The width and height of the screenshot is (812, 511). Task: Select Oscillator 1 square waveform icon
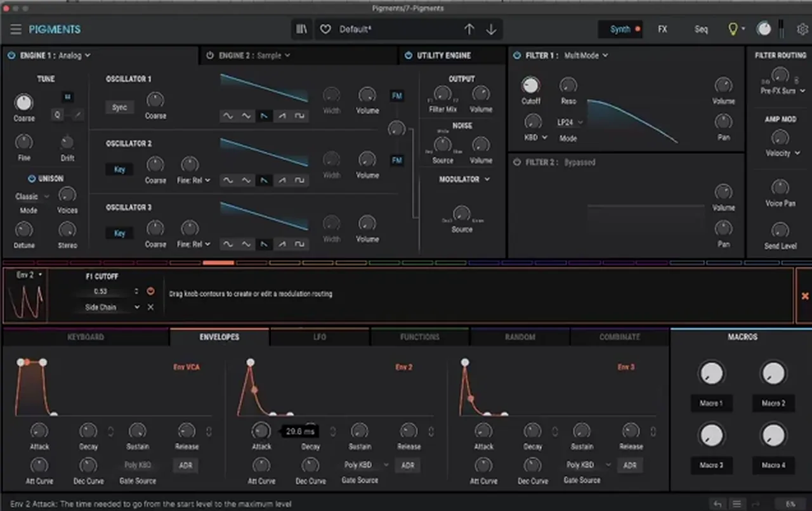pos(300,116)
